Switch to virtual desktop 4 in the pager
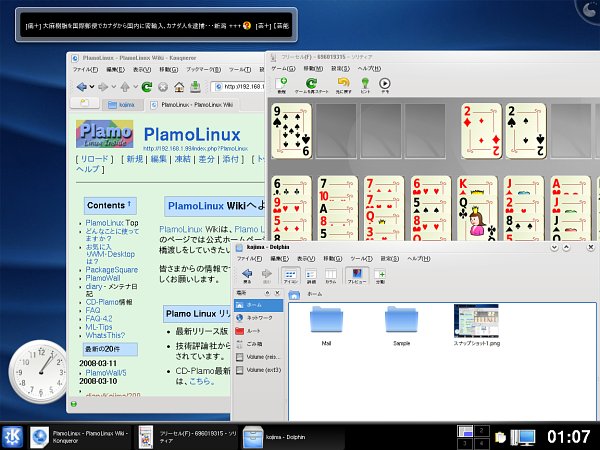This screenshot has height=450, width=600. [x=481, y=443]
